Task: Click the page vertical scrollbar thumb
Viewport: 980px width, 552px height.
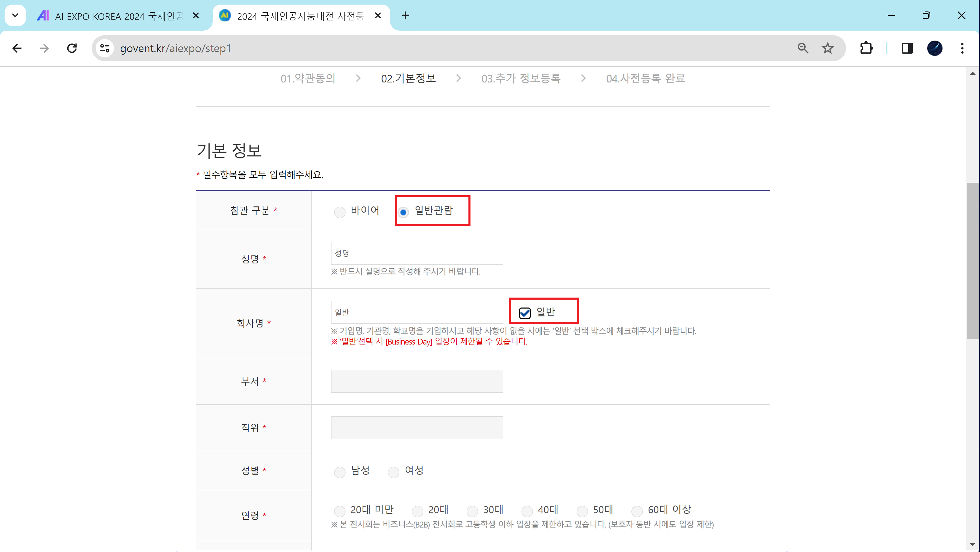Action: (972, 260)
